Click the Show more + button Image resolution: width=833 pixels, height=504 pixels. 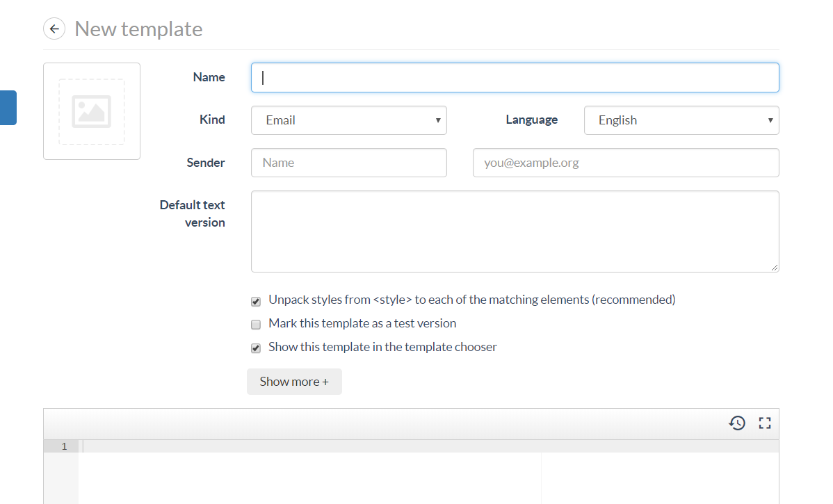[x=294, y=382]
